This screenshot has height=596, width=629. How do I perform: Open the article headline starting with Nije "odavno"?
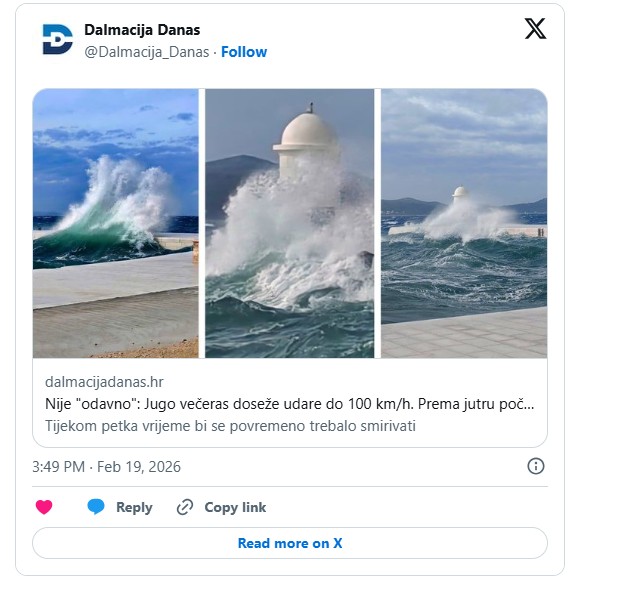pyautogui.click(x=290, y=405)
